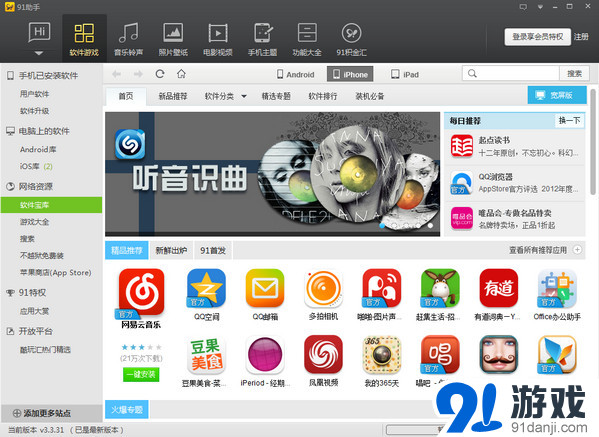This screenshot has height=437, width=599.
Task: Select the iPhone platform toggle
Action: coord(350,74)
